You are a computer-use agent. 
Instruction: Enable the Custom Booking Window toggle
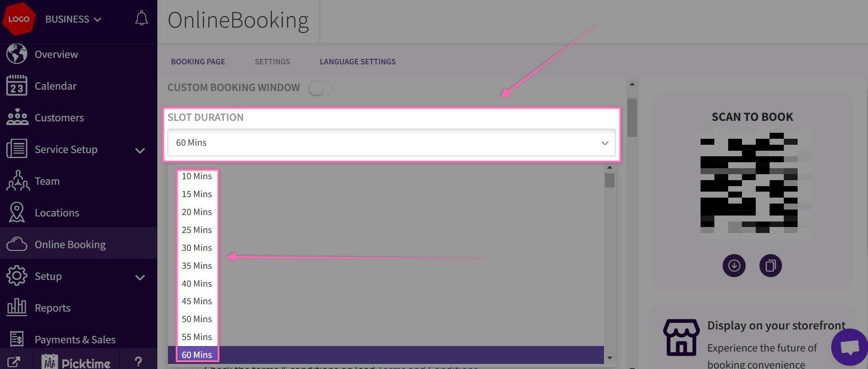tap(320, 88)
